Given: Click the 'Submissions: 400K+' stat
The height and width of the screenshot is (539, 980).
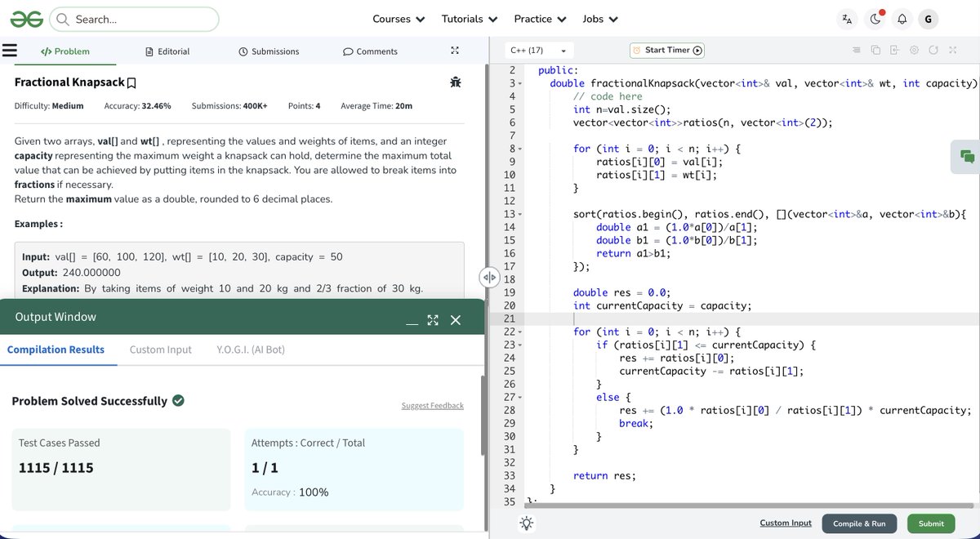Looking at the screenshot, I should [229, 106].
